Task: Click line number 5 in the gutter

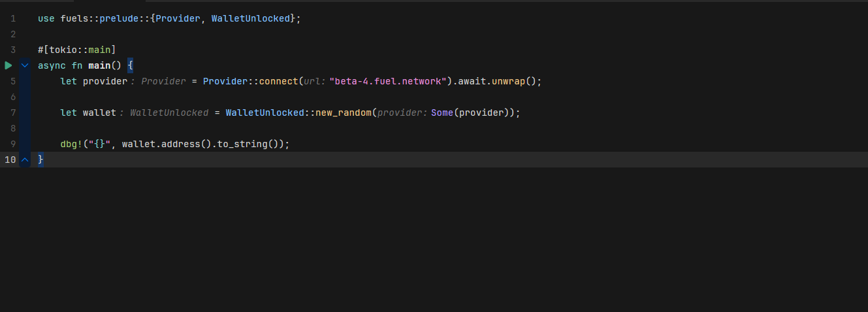Action: [x=13, y=81]
